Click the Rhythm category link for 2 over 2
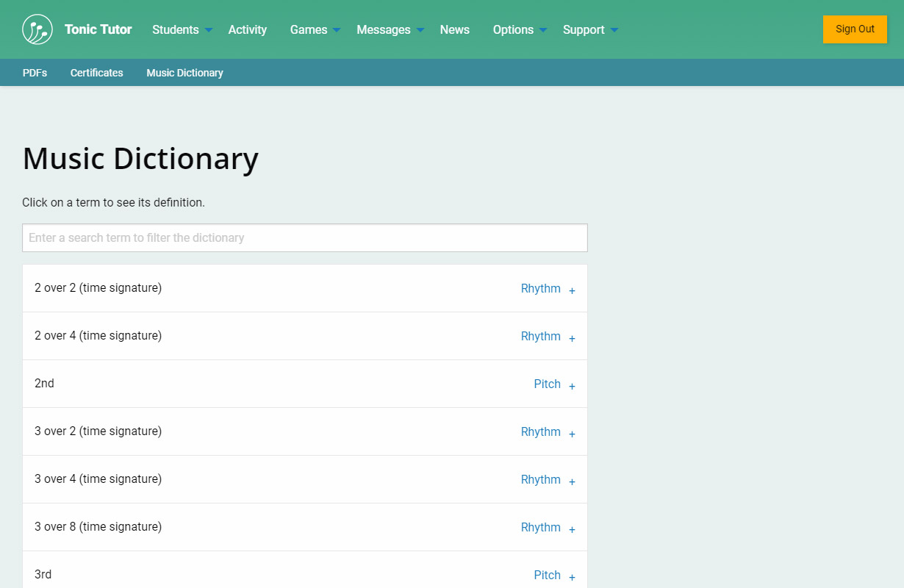The image size is (904, 588). 540,289
